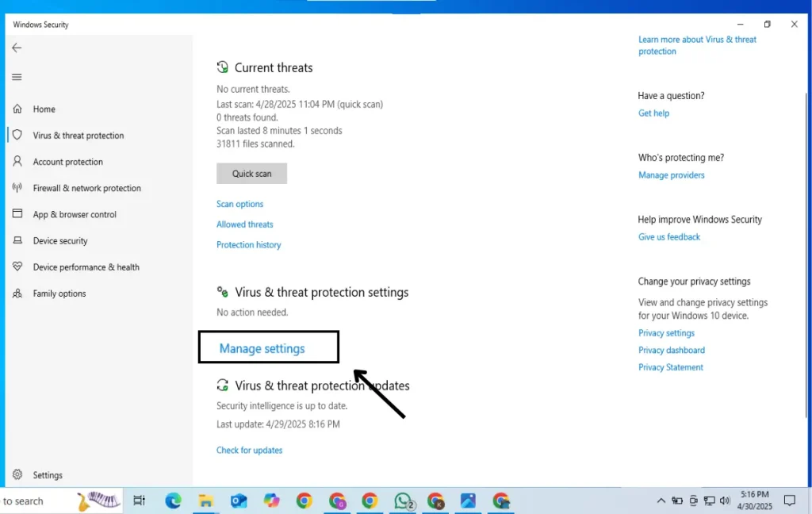This screenshot has width=812, height=514.
Task: Click the speaker icon in the system tray
Action: pyautogui.click(x=725, y=501)
